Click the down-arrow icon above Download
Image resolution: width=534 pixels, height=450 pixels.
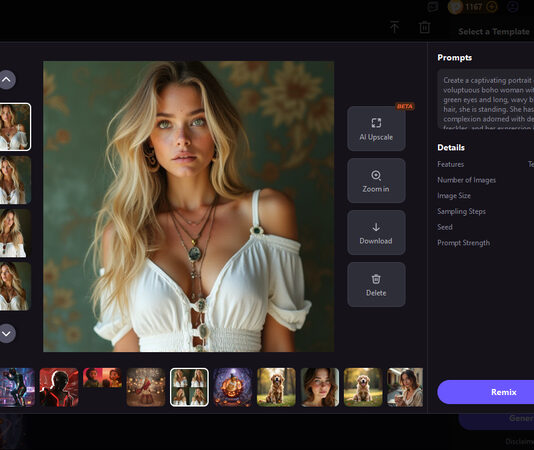[x=376, y=227]
